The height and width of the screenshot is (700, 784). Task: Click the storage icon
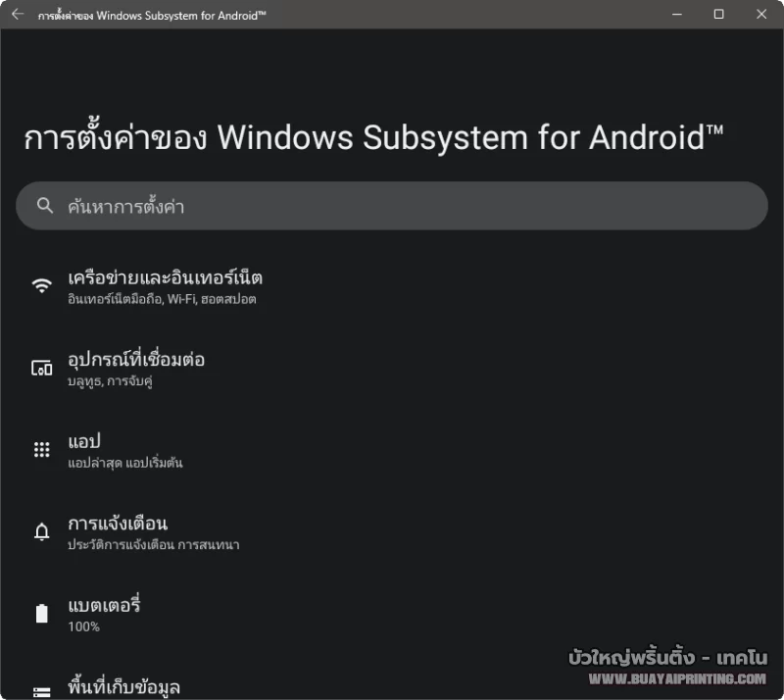coord(41,691)
